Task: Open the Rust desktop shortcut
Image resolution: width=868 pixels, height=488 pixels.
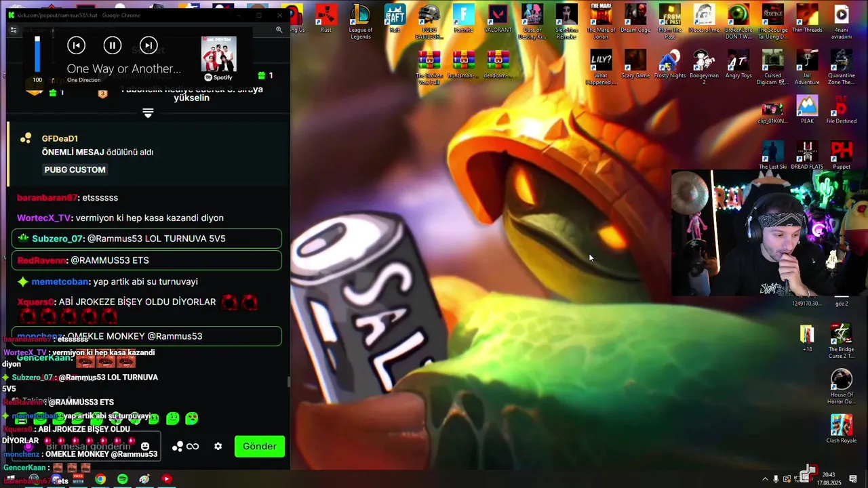Action: pos(326,18)
